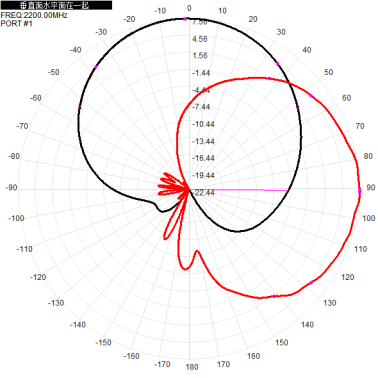
Task: Click the "-19.44" radial scale value
Action: 203,175
